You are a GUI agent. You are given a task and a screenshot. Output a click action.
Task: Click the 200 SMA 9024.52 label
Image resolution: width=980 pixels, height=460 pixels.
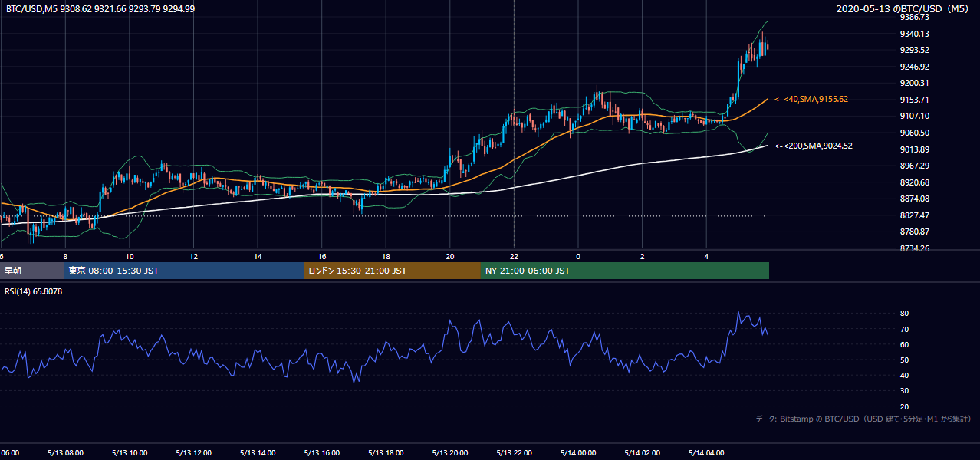pyautogui.click(x=814, y=146)
